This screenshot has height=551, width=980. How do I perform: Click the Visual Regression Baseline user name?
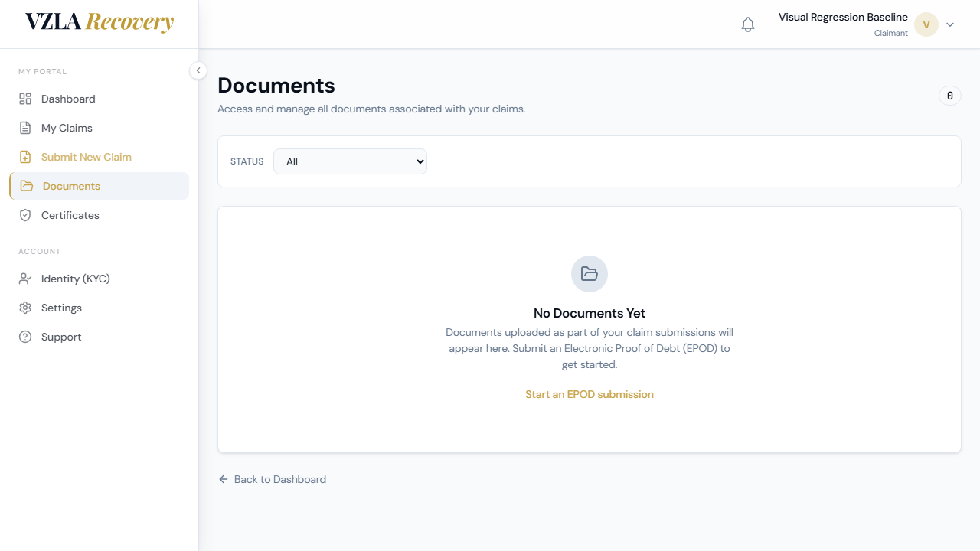pos(843,17)
